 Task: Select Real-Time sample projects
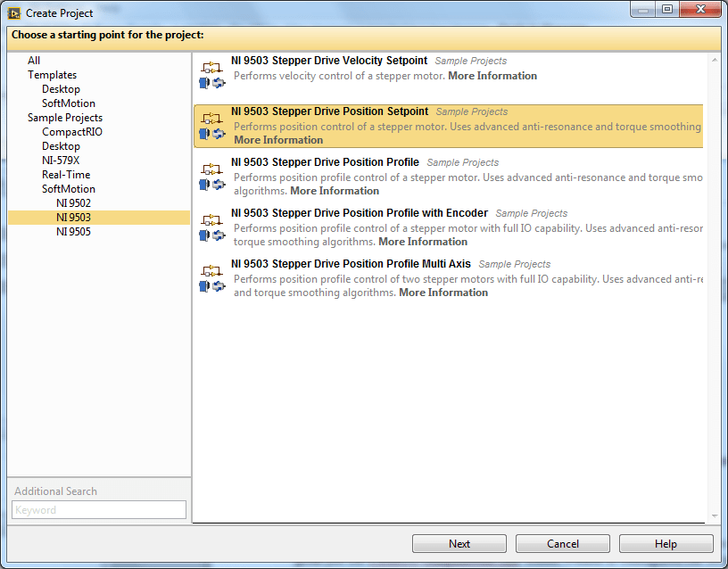pos(66,175)
